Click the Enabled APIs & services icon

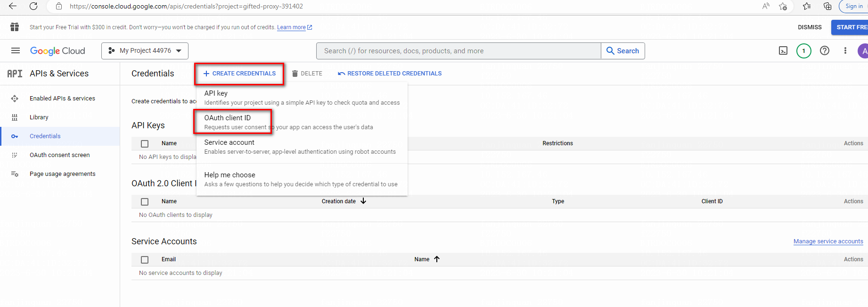click(x=15, y=99)
